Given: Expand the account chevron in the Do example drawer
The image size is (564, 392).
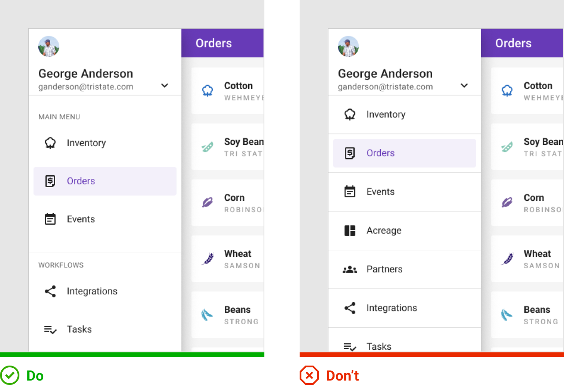Looking at the screenshot, I should click(165, 85).
